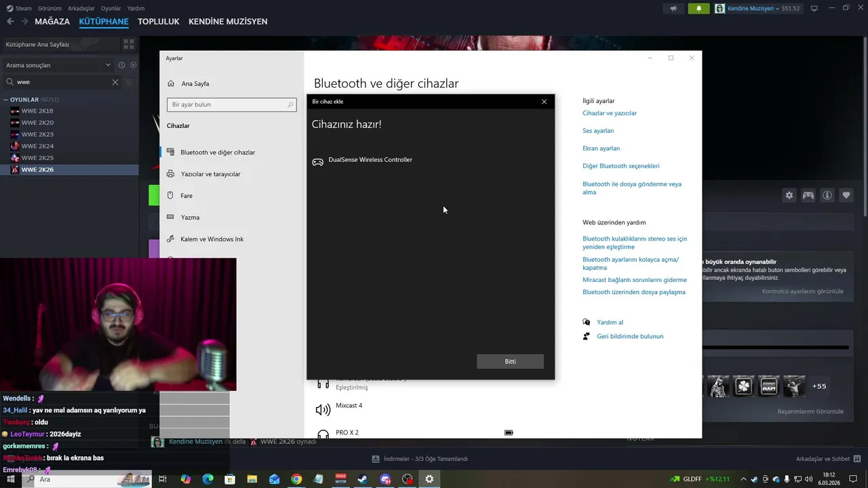Screen dimensions: 868x488
Task: Select WWE 2K26 in library list
Action: coord(69,169)
